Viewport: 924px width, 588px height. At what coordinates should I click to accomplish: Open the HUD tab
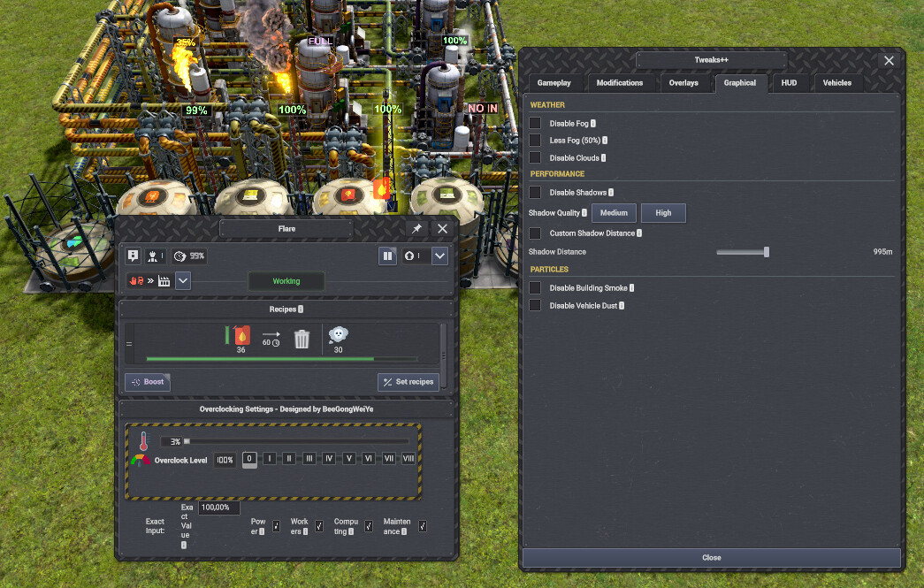tap(789, 83)
